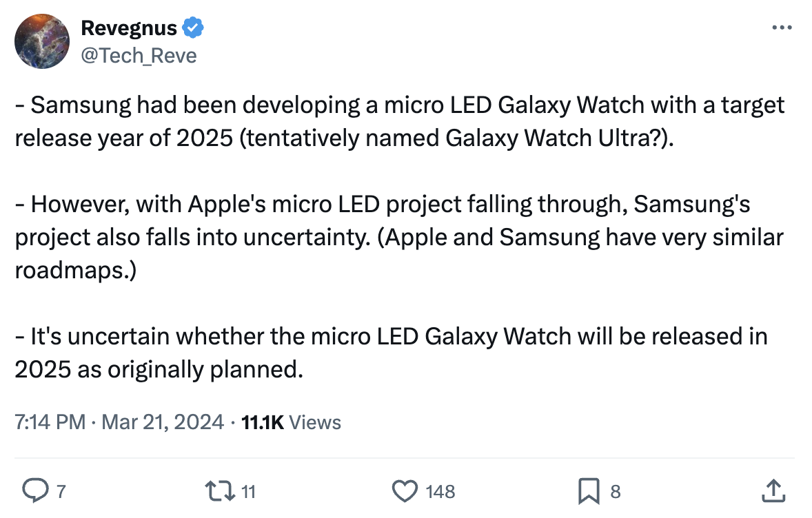Click the blue verified badge
The image size is (812, 518).
pos(192,28)
